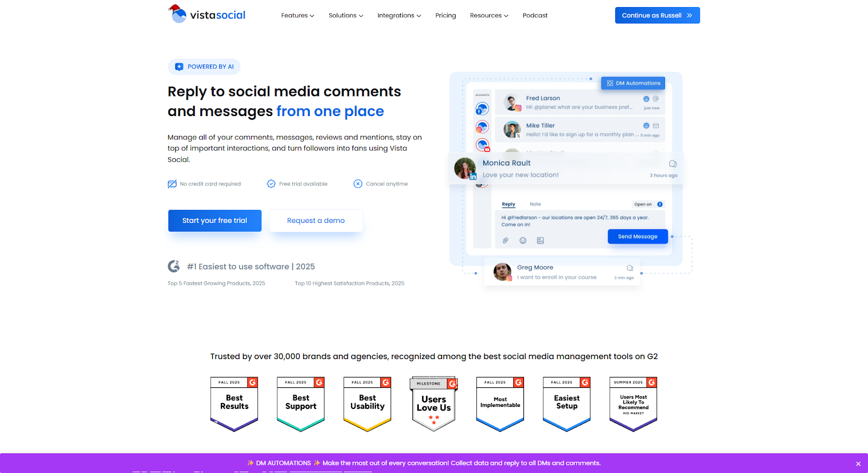
Task: Click the envelope icon on Mike Tiller message
Action: coord(656,125)
